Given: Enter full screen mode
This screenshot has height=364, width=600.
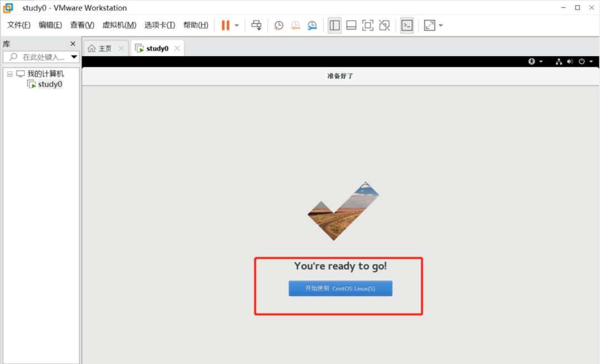Looking at the screenshot, I should [368, 25].
